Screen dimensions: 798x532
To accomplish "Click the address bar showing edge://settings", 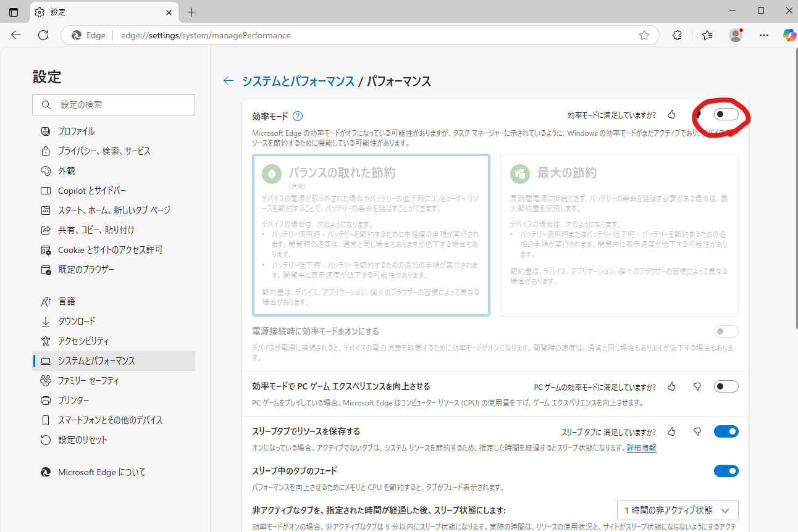I will (x=359, y=35).
